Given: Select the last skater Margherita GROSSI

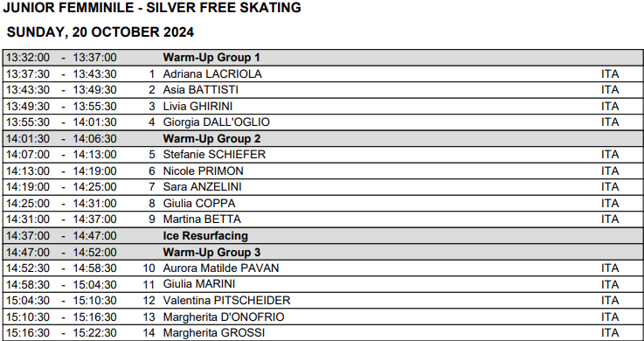Looking at the screenshot, I should coord(214,333).
